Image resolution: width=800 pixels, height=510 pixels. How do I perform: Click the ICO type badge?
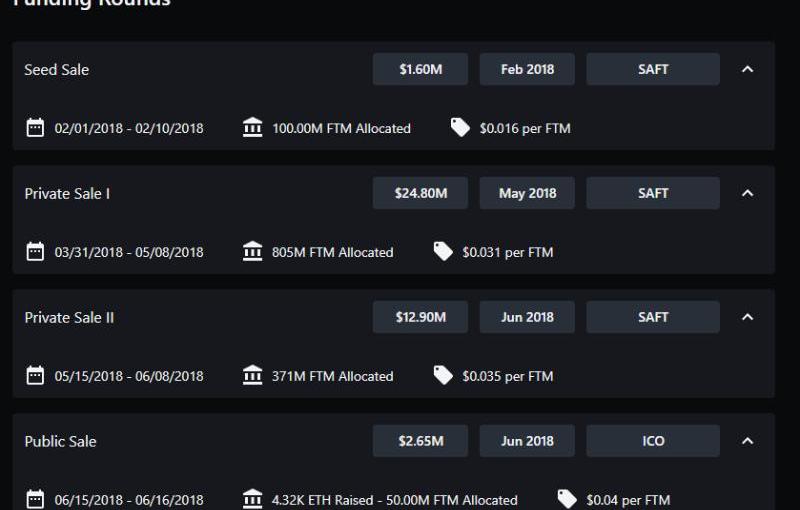(x=653, y=441)
